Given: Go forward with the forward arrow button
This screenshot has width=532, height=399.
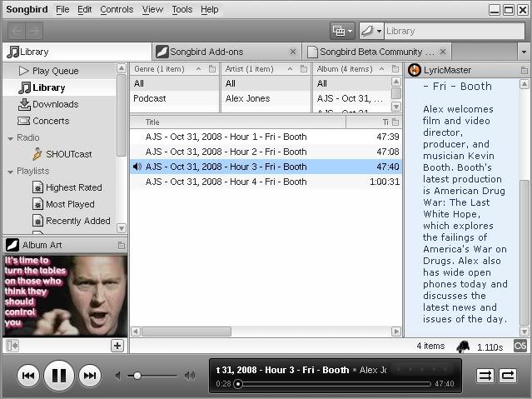Looking at the screenshot, I should point(34,31).
